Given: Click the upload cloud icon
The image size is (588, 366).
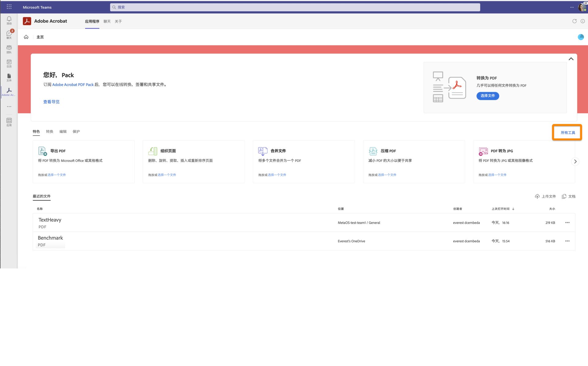Looking at the screenshot, I should 537,196.
